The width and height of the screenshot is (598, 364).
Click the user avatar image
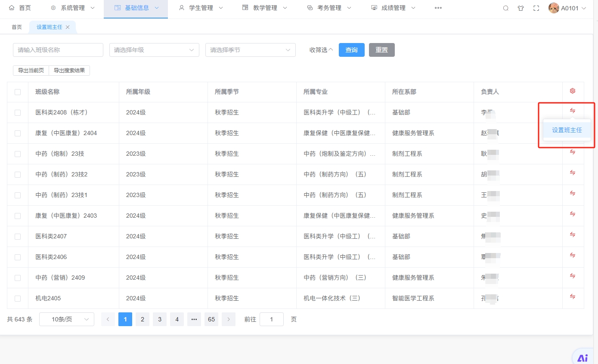pos(554,8)
